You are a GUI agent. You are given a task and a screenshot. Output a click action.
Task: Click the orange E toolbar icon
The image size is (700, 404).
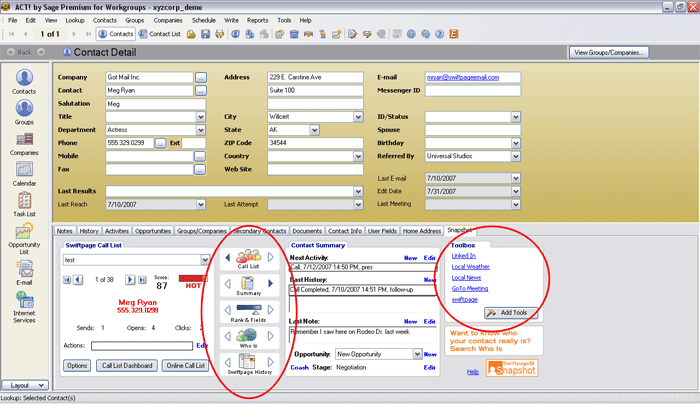pos(454,34)
